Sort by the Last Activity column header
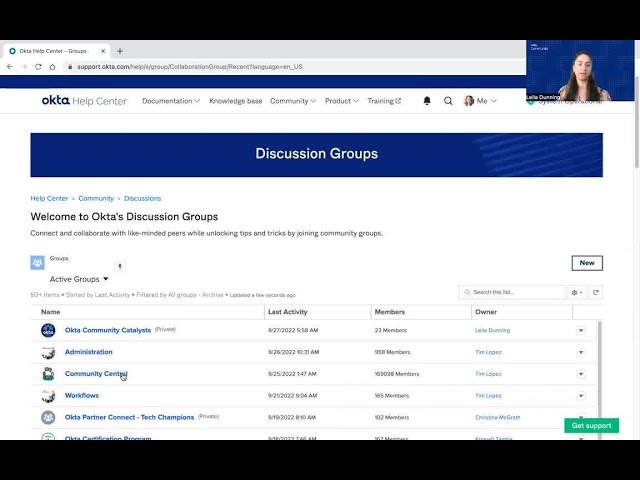 coord(287,312)
